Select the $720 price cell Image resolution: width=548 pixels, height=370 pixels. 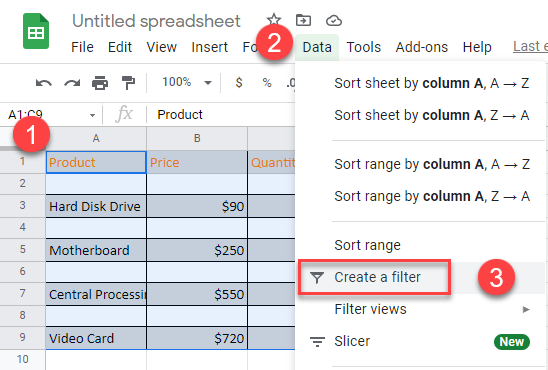(197, 338)
